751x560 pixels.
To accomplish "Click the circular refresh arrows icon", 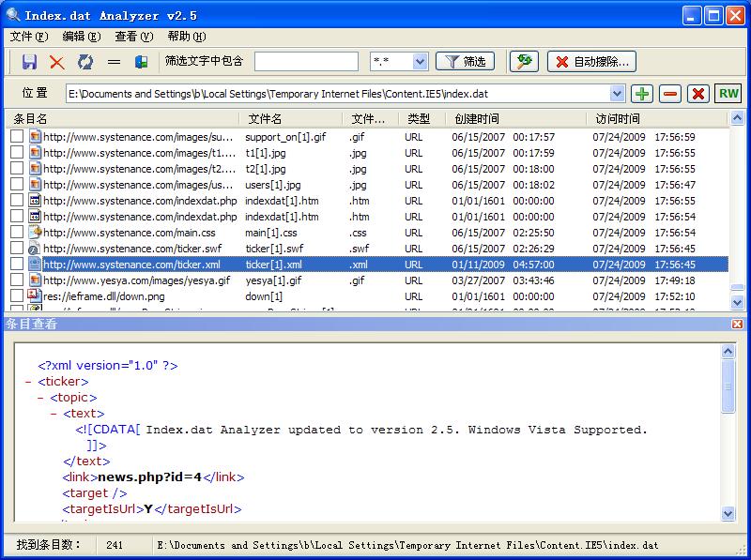I will (85, 62).
